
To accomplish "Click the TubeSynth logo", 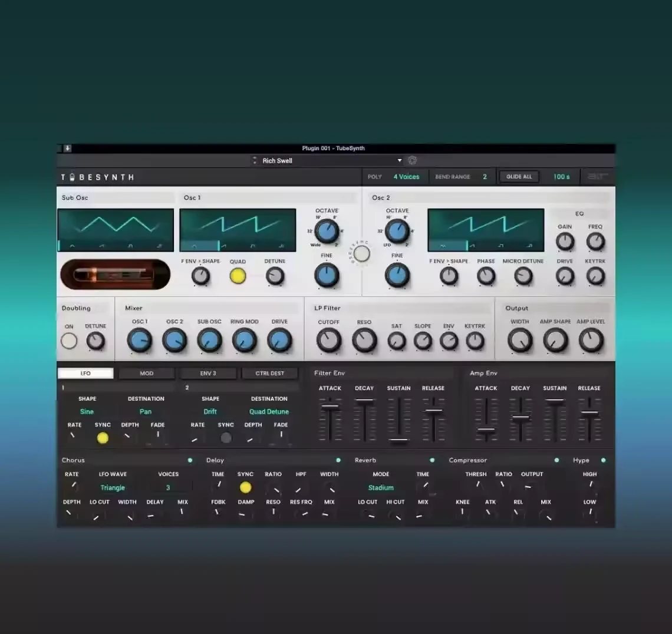I will [x=97, y=177].
